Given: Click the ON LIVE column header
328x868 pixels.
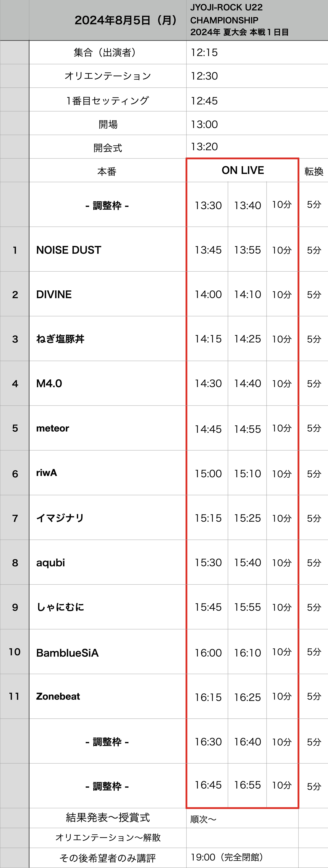Looking at the screenshot, I should 243,170.
